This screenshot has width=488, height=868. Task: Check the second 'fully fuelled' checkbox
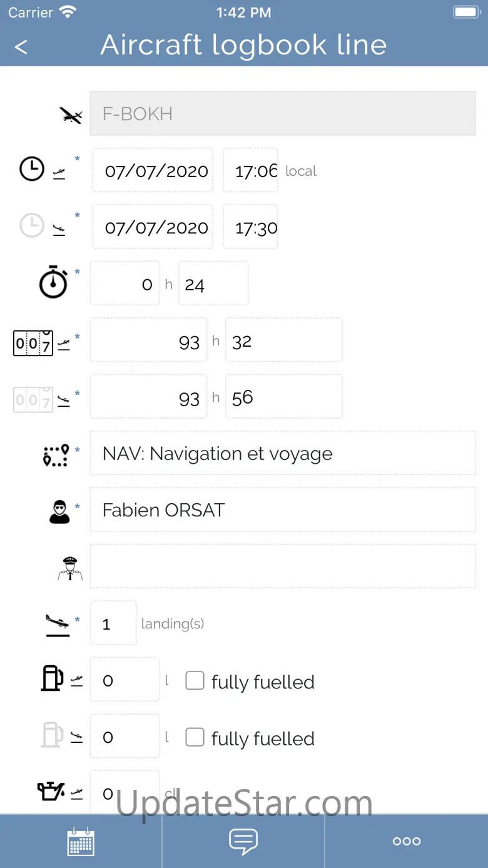(x=195, y=737)
